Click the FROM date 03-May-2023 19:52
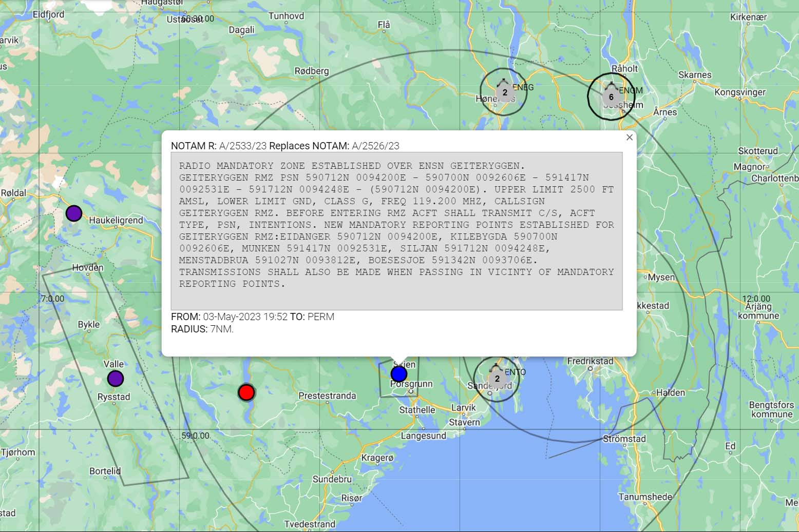This screenshot has height=532, width=799. point(245,317)
